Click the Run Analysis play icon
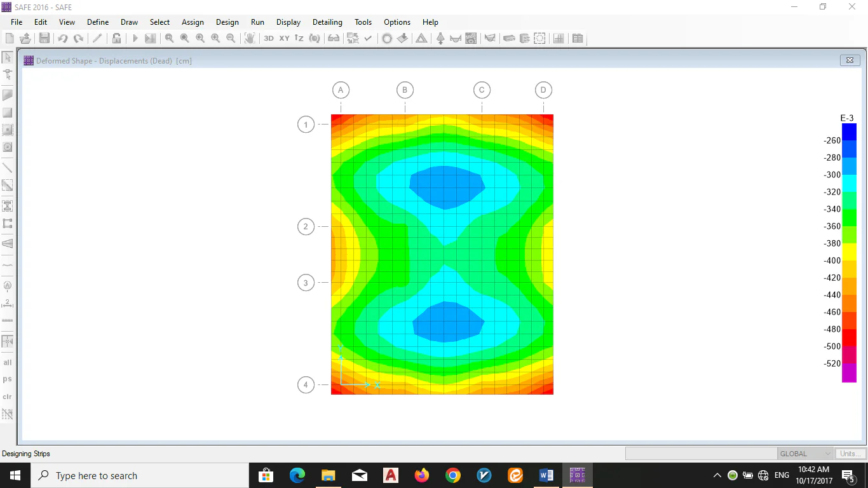The height and width of the screenshot is (488, 868). pyautogui.click(x=135, y=38)
